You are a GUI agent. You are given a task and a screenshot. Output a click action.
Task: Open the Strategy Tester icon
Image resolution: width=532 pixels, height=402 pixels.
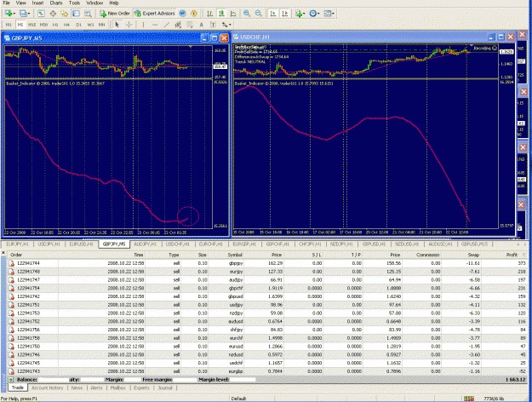[x=88, y=14]
